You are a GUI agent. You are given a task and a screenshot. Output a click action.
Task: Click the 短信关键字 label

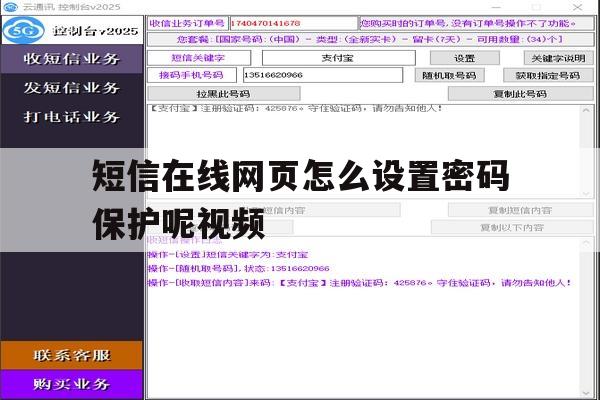(199, 58)
